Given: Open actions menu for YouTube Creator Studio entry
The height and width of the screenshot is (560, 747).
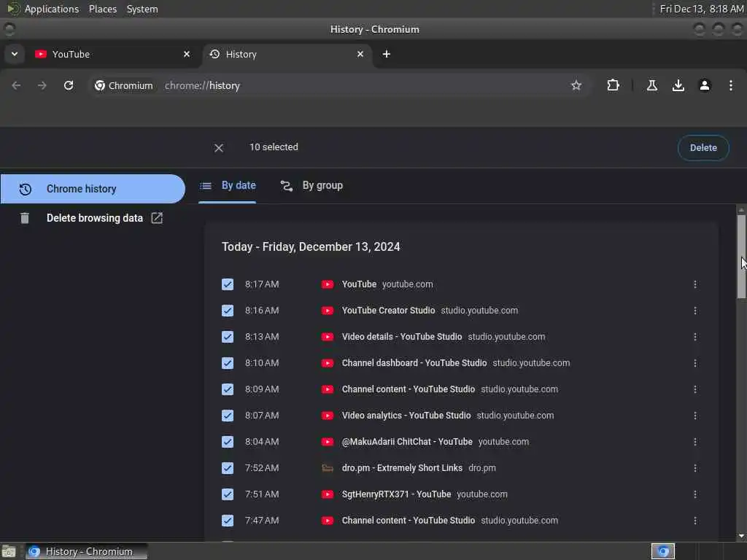Looking at the screenshot, I should [x=695, y=311].
